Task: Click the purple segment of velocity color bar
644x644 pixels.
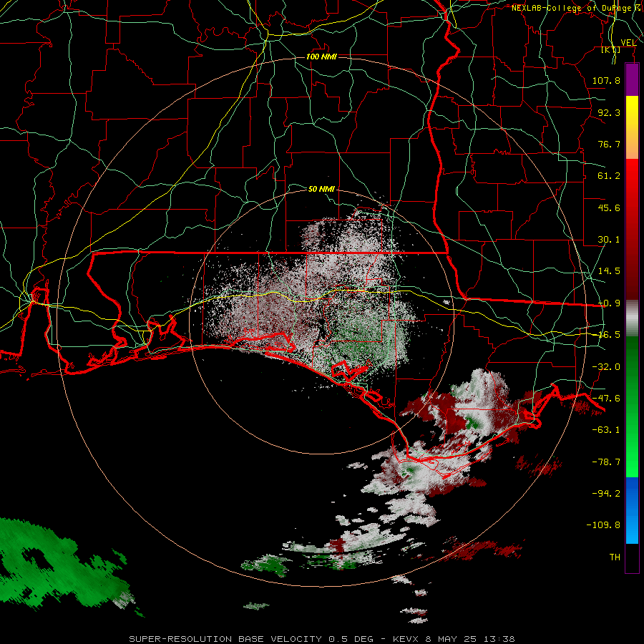Action: (x=632, y=80)
